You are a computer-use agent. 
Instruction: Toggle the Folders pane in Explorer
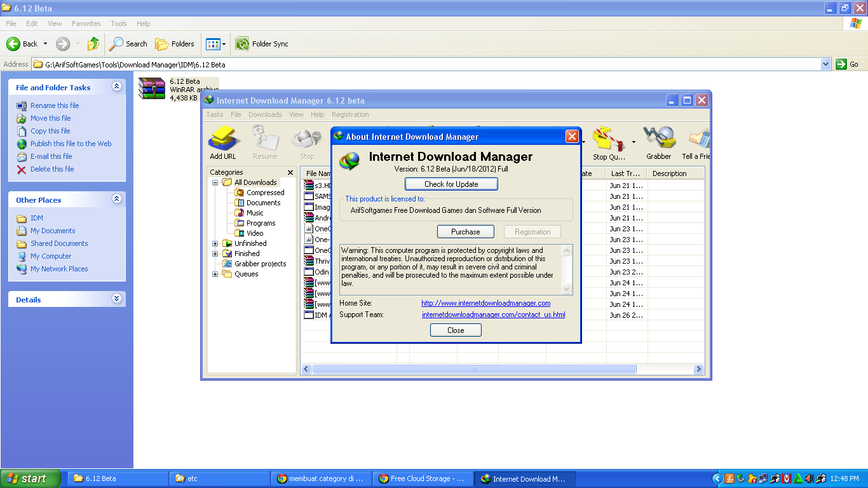click(175, 44)
